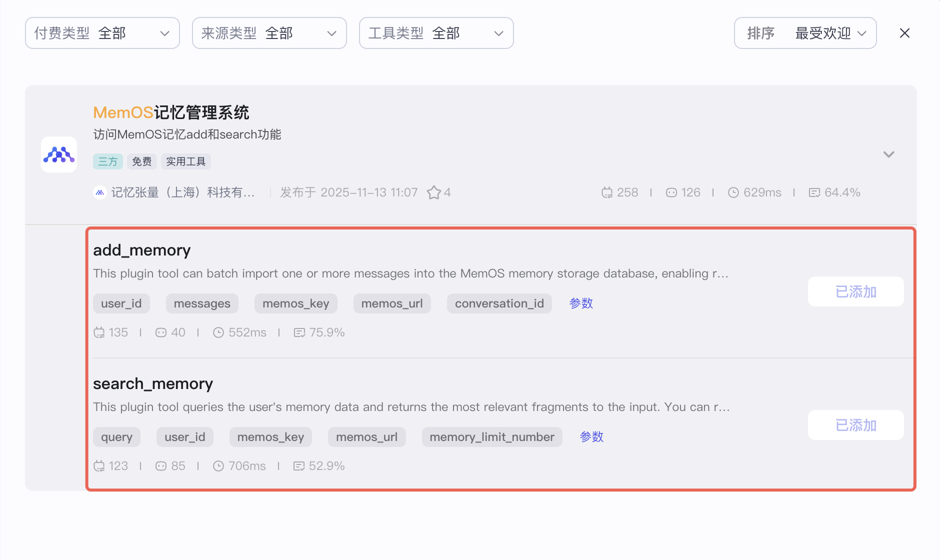The image size is (940, 560).
Task: Click memos_key tag under search_memory
Action: [x=270, y=437]
